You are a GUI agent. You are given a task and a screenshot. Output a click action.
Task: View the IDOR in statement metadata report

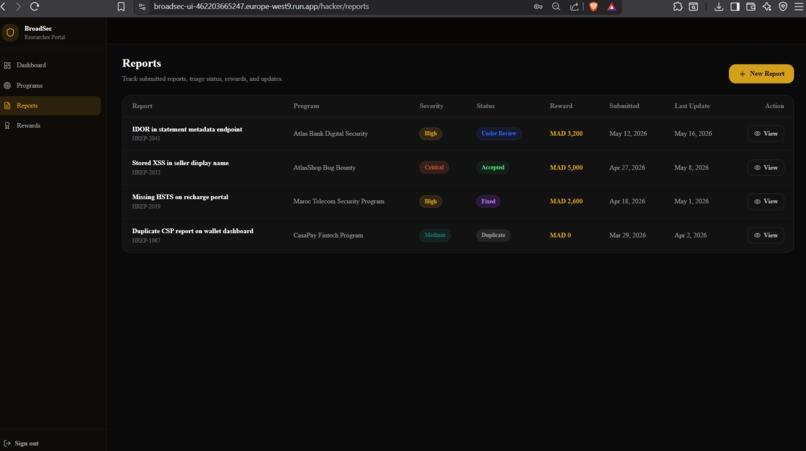point(766,134)
